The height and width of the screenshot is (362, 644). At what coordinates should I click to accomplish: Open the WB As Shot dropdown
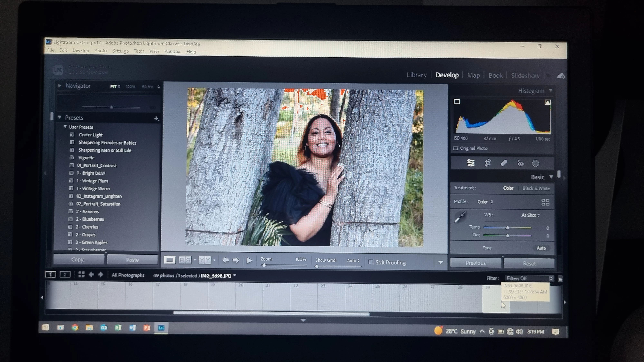coord(530,215)
